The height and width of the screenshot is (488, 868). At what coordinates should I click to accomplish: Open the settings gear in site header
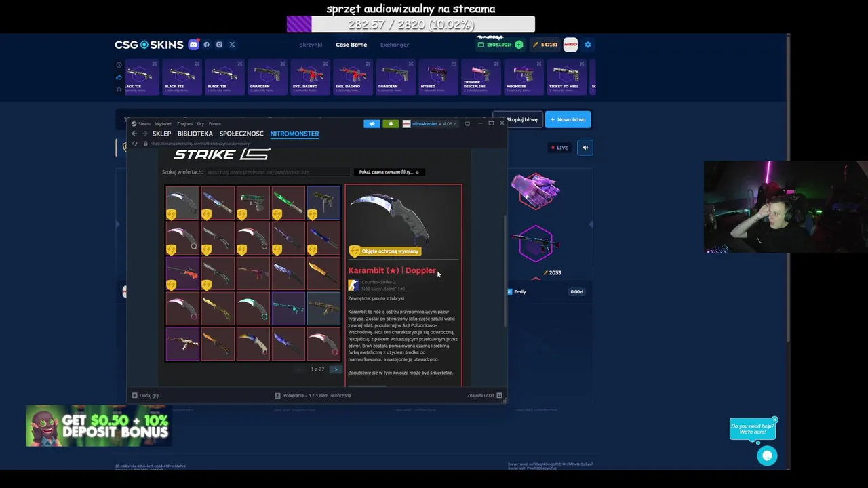(588, 45)
